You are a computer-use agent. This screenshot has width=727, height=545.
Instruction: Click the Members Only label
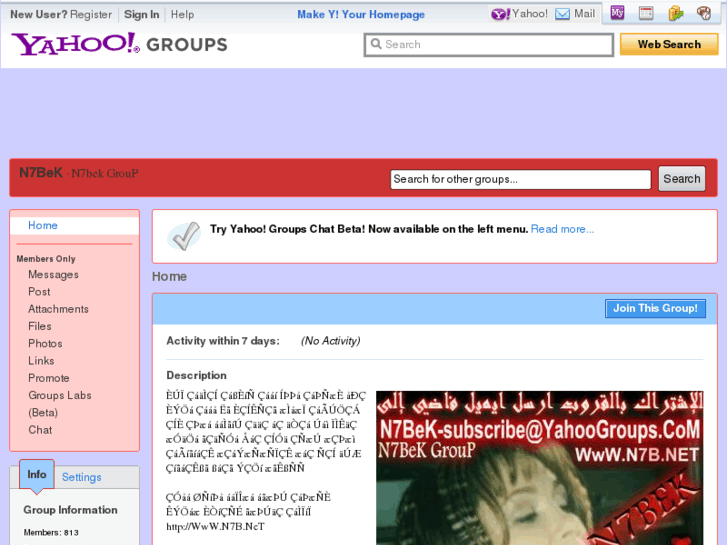click(x=46, y=259)
